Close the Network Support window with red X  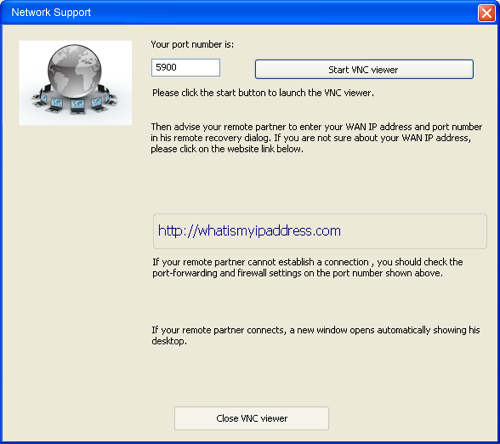486,13
